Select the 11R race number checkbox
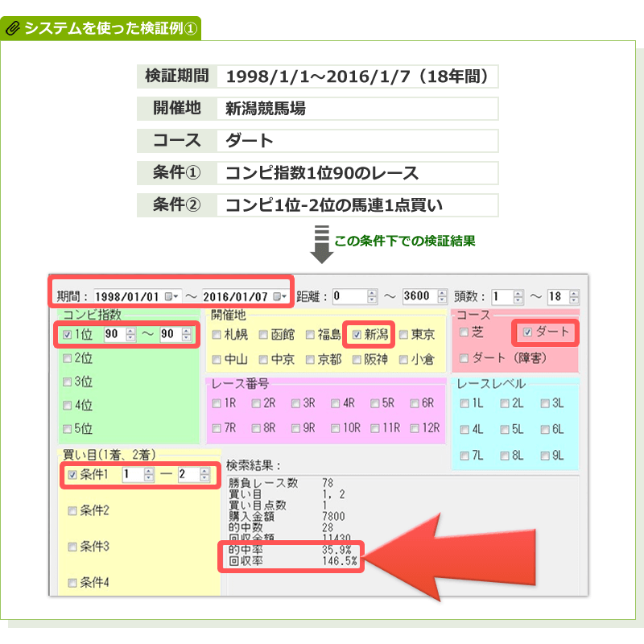644x644 pixels. coord(375,427)
